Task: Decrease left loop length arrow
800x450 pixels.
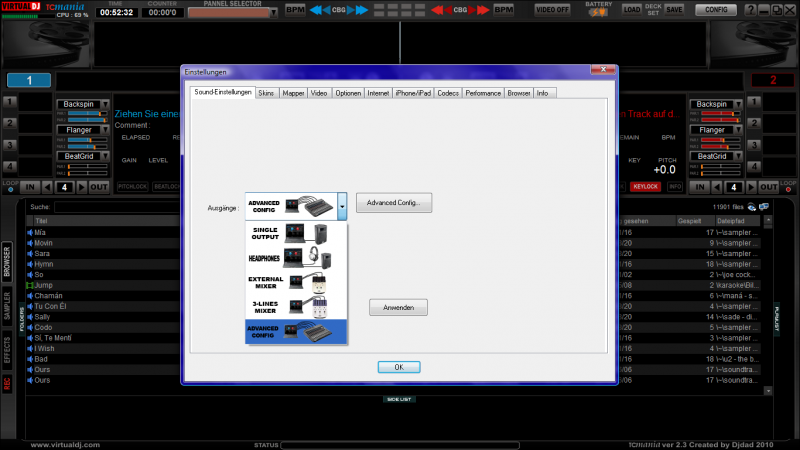Action: (47, 187)
